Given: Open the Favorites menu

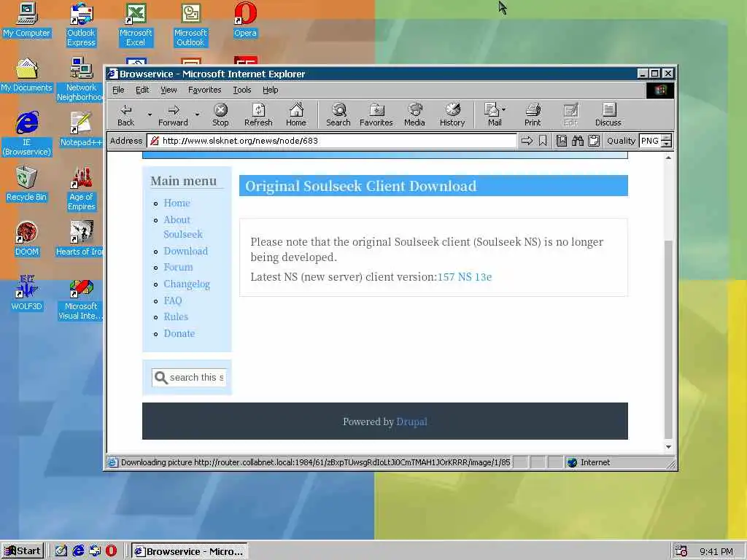Looking at the screenshot, I should (x=205, y=90).
